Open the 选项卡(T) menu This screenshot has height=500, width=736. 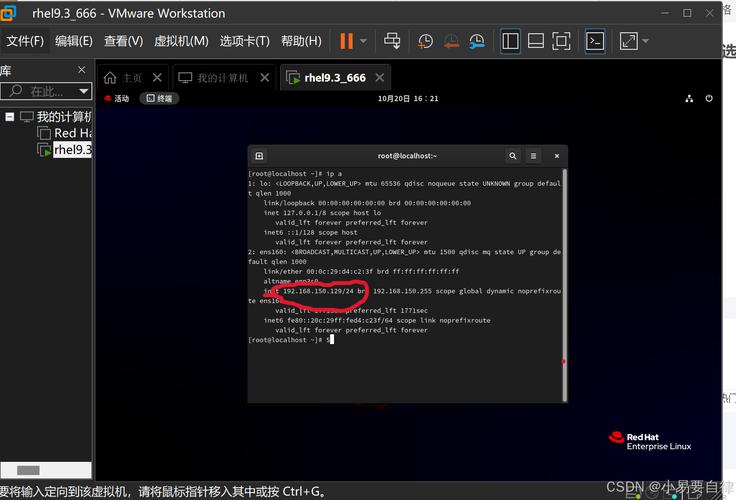click(x=245, y=41)
